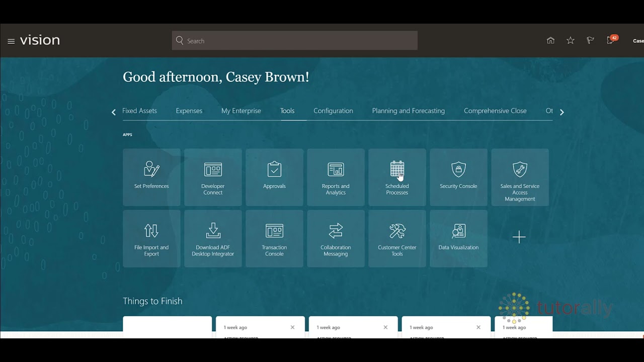Open notifications bell with 42 badge
The image size is (644, 362).
click(612, 40)
